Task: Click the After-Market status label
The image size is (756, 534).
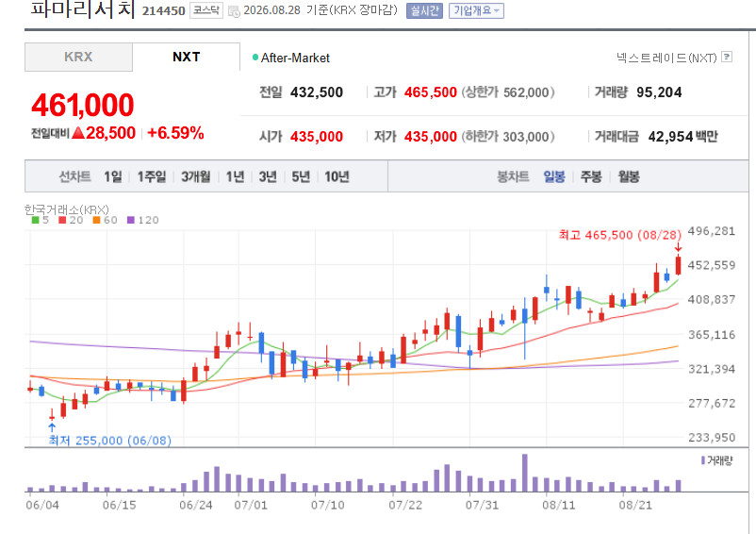Action: 295,58
